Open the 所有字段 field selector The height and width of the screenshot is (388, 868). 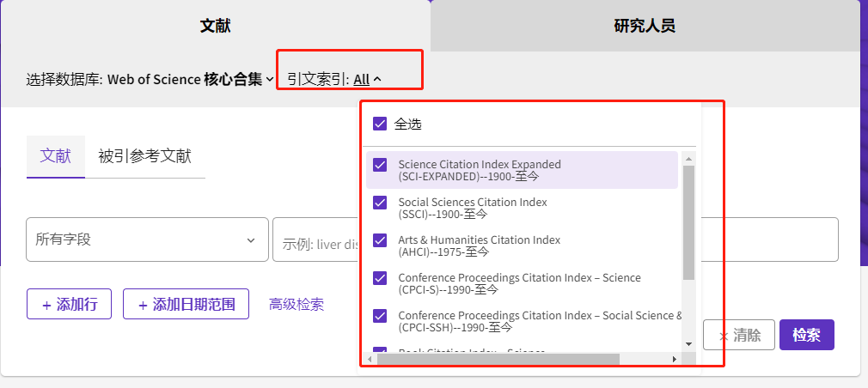pos(147,239)
